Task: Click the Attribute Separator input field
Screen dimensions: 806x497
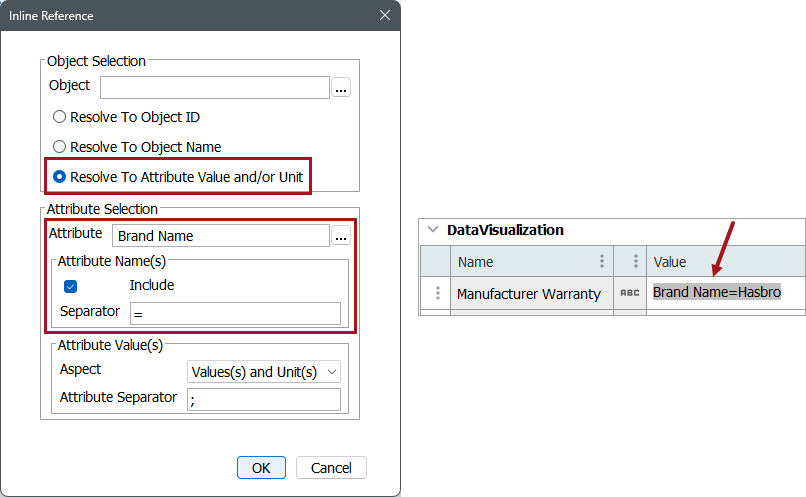Action: point(264,399)
